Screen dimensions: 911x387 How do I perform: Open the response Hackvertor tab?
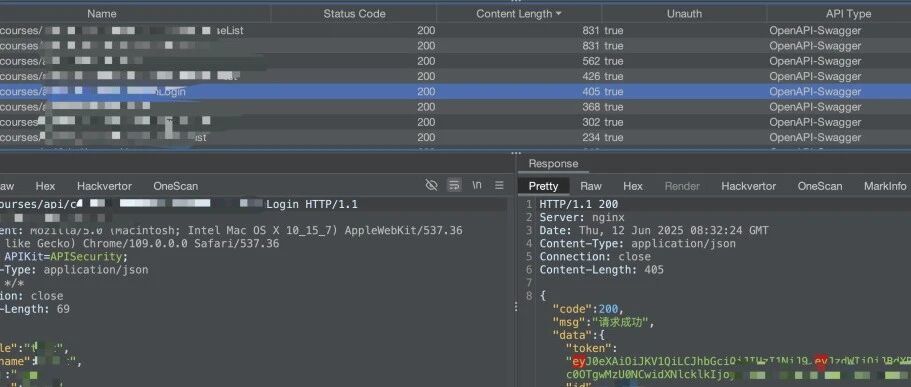748,186
